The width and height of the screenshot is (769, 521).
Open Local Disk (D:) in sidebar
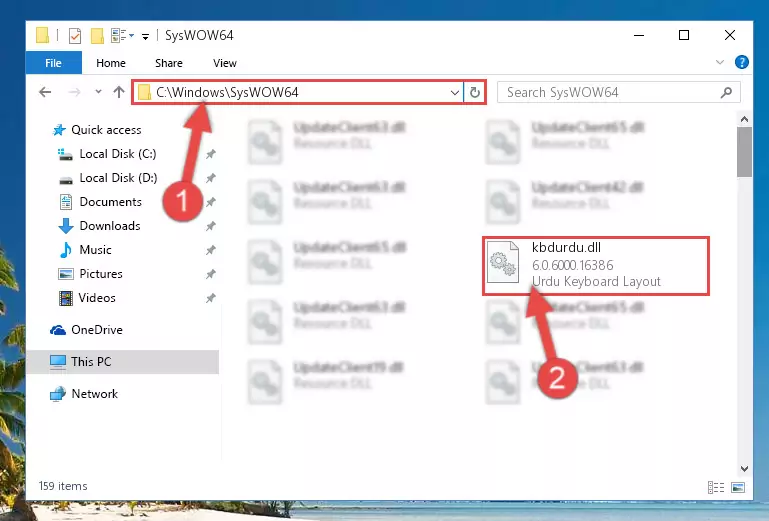pyautogui.click(x=118, y=178)
